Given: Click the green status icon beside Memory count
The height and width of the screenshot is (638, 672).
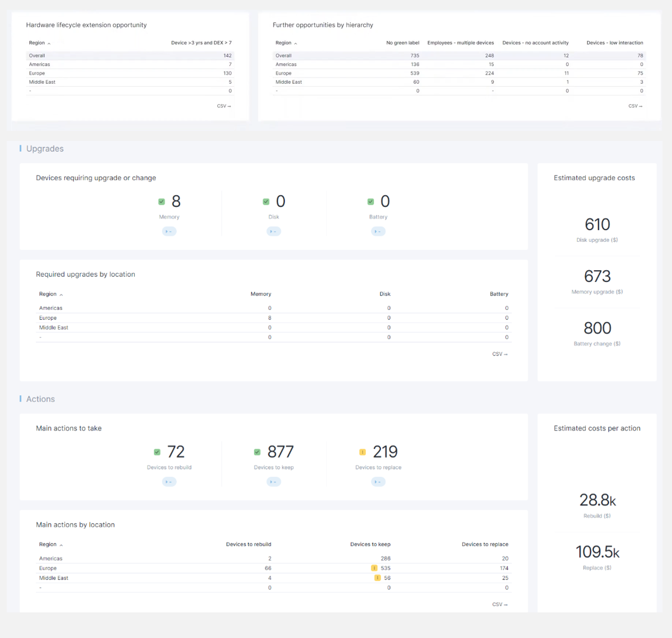Looking at the screenshot, I should coord(162,202).
